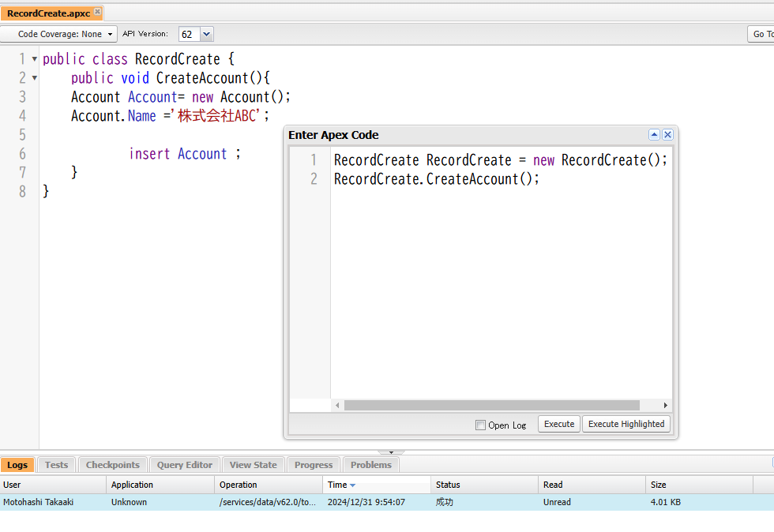Sort logs by the Read column header

pyautogui.click(x=592, y=485)
